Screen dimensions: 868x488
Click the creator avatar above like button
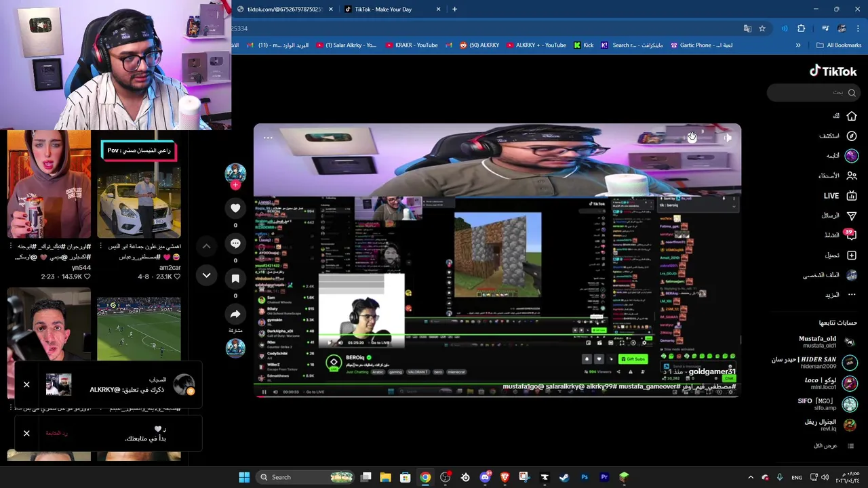pos(235,173)
